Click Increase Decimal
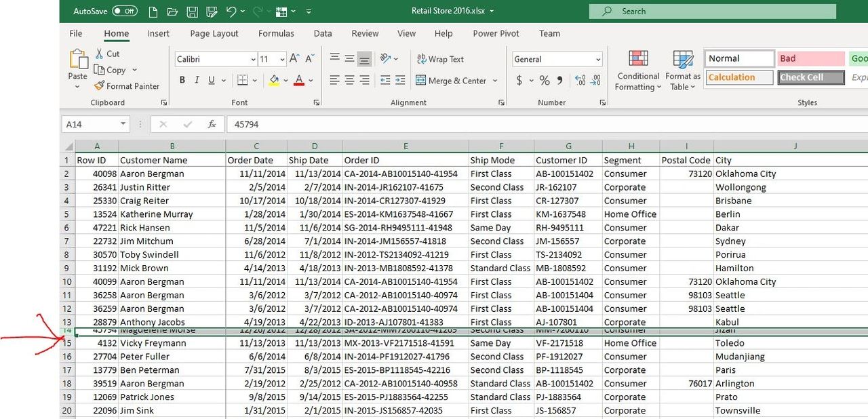The image size is (868, 419). pos(579,79)
